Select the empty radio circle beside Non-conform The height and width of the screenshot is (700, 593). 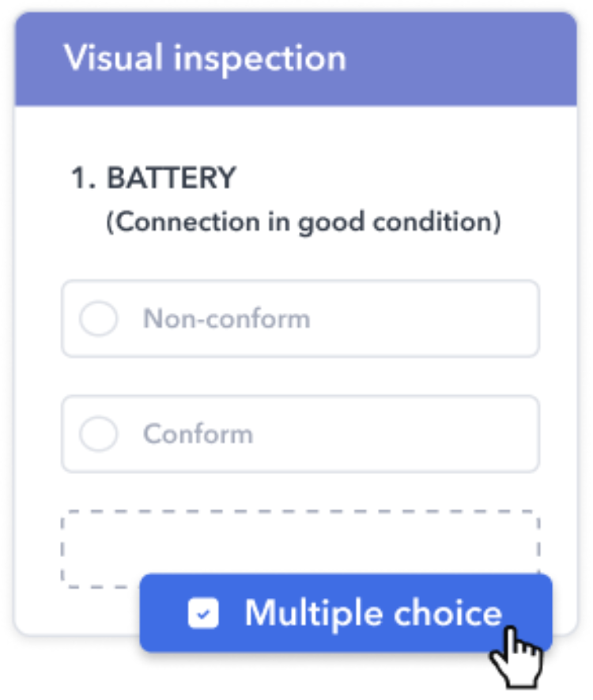click(x=98, y=318)
